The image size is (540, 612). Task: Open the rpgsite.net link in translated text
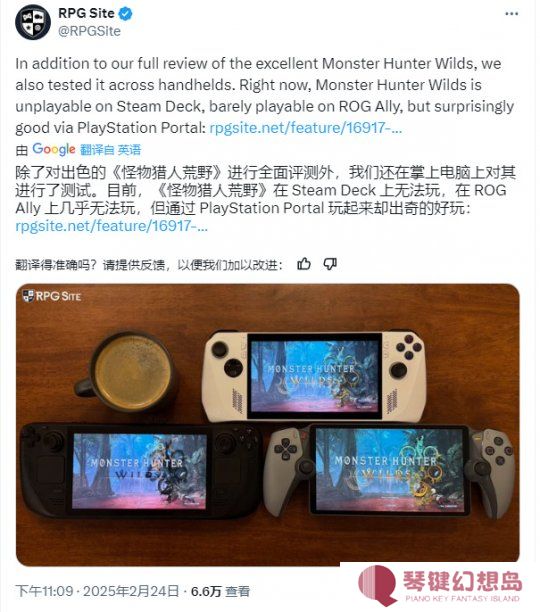(x=112, y=226)
